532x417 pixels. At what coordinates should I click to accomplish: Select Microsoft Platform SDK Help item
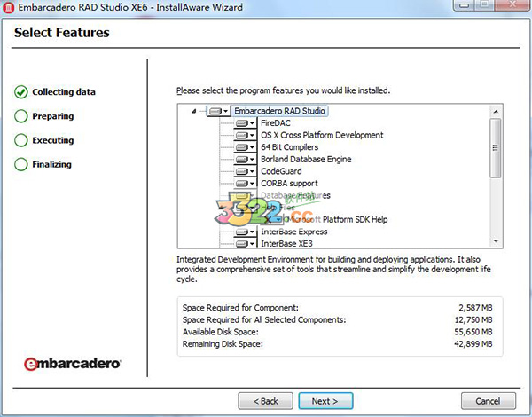tap(338, 220)
